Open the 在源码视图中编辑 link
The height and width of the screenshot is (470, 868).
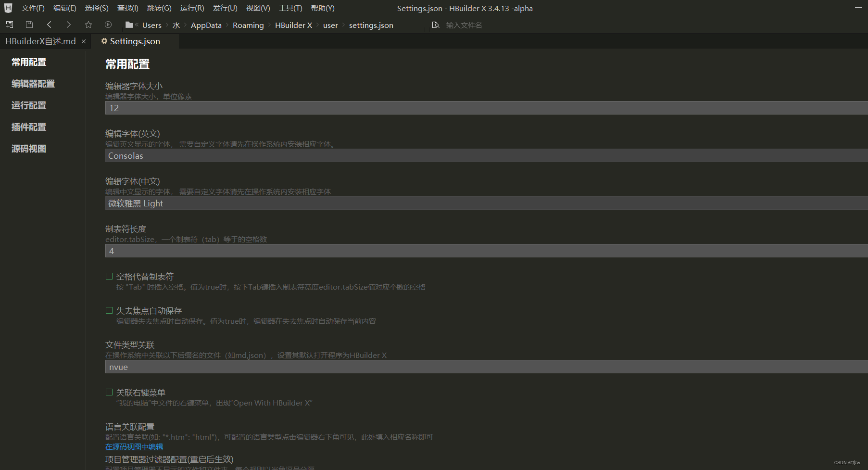pos(134,446)
